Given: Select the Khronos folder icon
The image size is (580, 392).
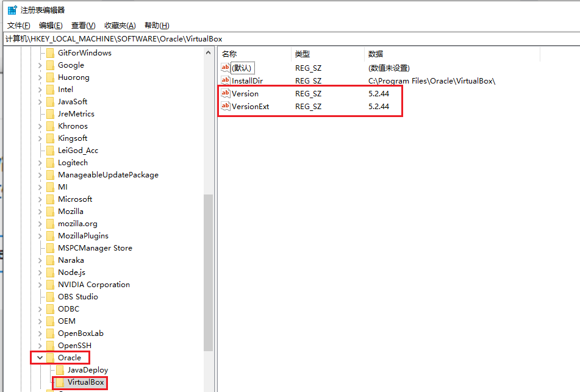Looking at the screenshot, I should [50, 126].
